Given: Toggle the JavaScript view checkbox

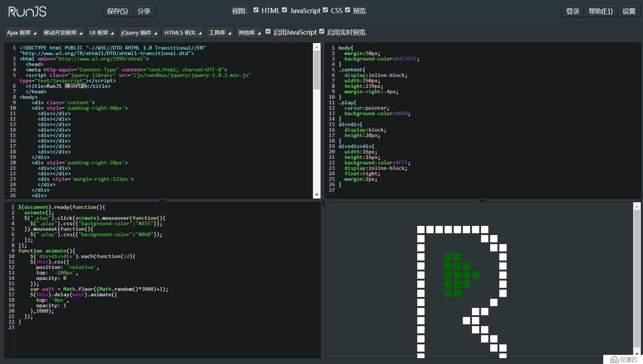Looking at the screenshot, I should pyautogui.click(x=284, y=10).
